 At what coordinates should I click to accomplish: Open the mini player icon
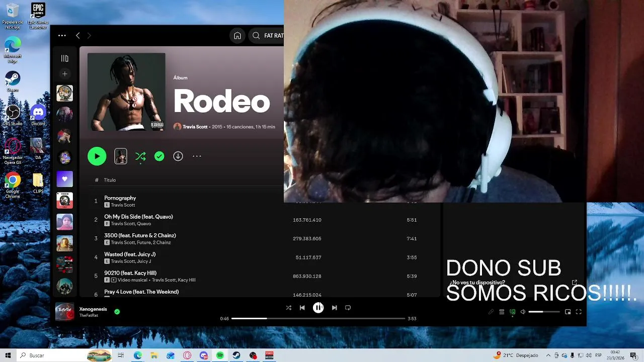pyautogui.click(x=568, y=312)
